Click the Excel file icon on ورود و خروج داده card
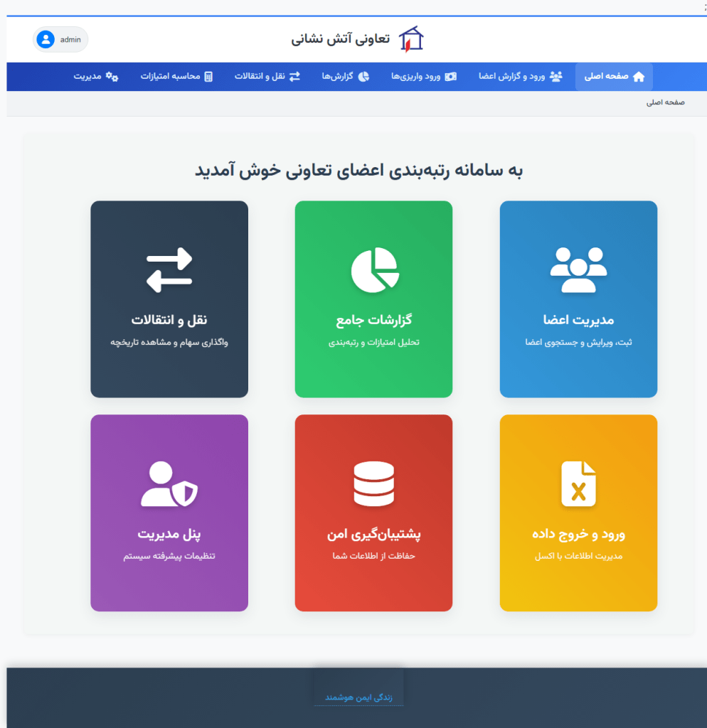Screen dimensions: 707x728 [578, 484]
